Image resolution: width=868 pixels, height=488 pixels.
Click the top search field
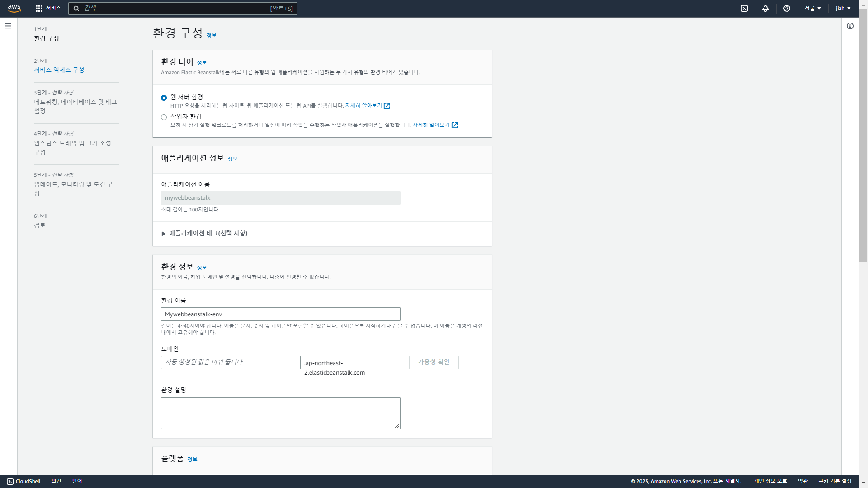pos(183,8)
